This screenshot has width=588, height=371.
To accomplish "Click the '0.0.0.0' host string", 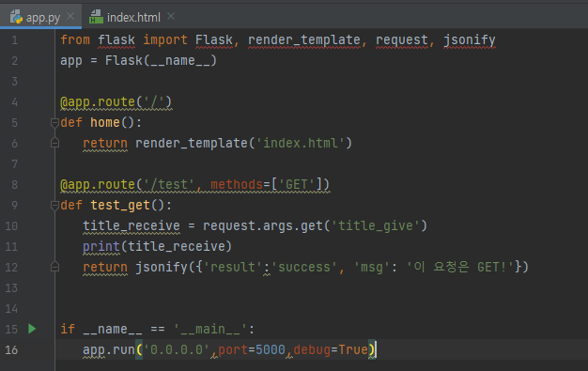I will [177, 349].
